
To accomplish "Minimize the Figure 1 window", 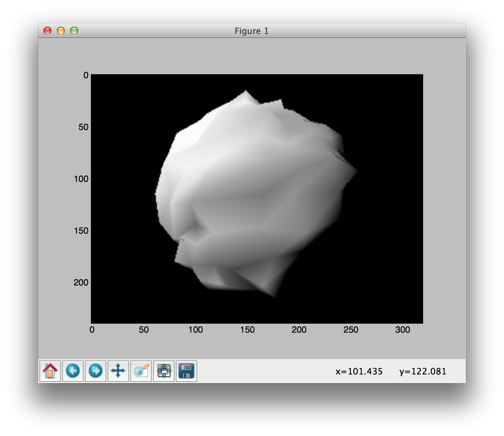I will point(61,30).
